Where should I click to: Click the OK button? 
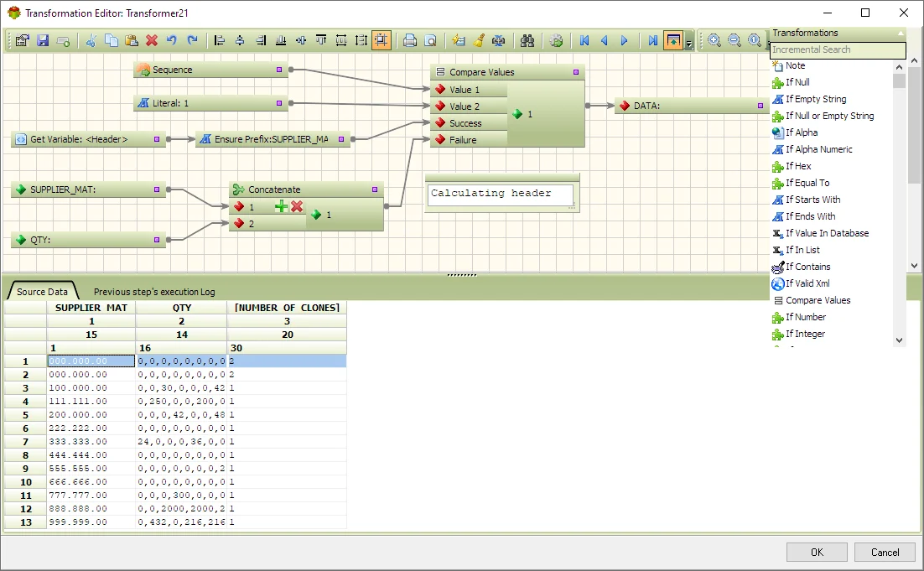[817, 553]
